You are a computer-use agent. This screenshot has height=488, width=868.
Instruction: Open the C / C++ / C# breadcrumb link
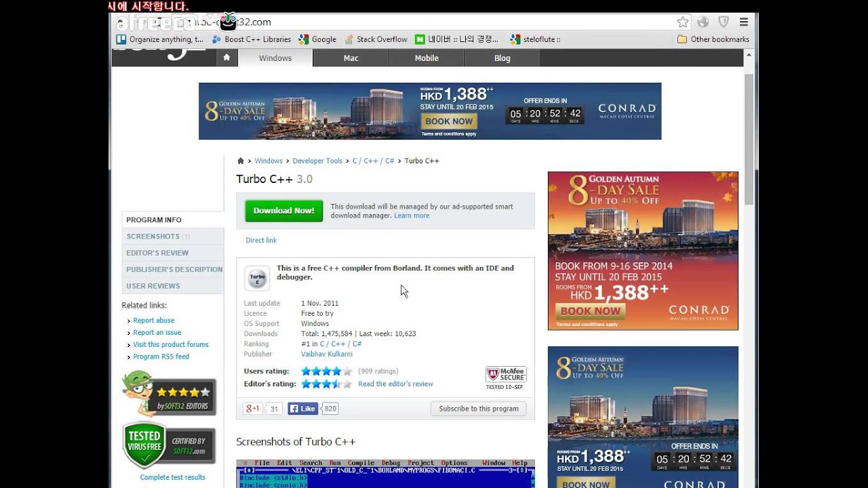[x=373, y=161]
